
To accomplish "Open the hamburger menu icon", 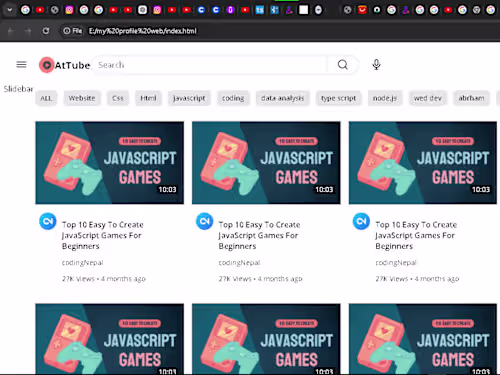I will tap(21, 64).
